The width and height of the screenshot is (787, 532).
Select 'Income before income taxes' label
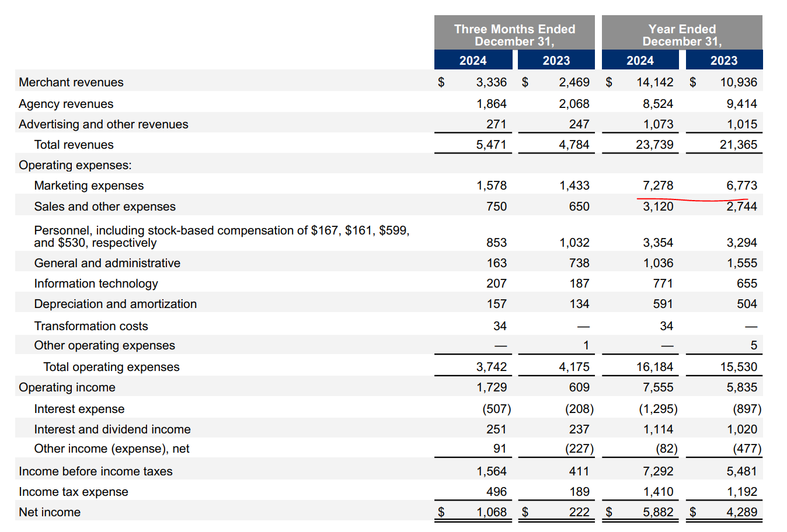[x=96, y=471]
